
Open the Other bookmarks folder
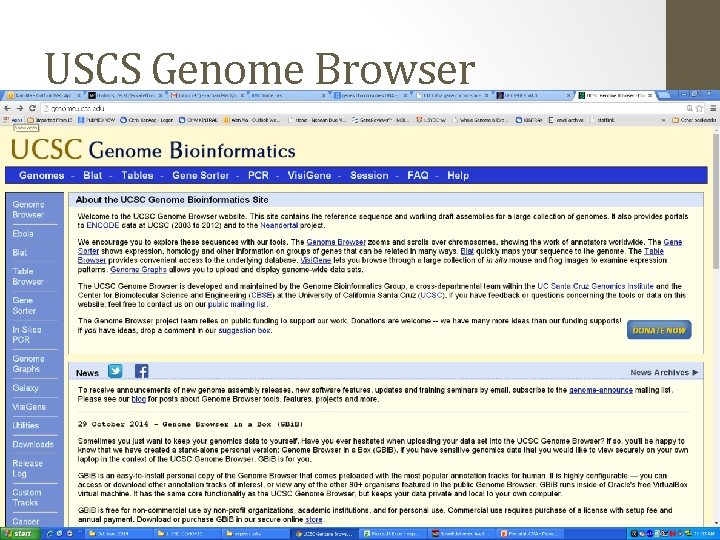[x=694, y=120]
